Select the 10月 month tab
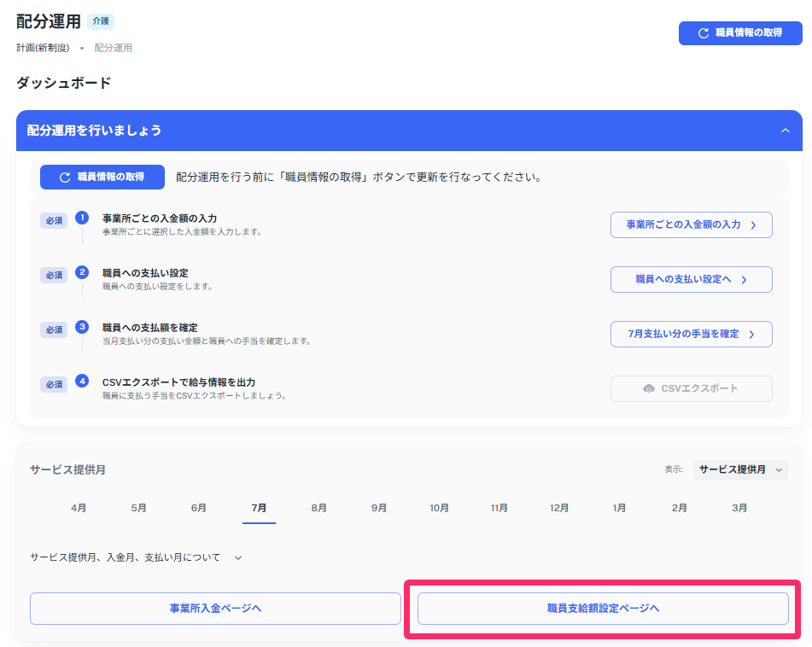Screen dimensions: 812x647 click(x=438, y=507)
